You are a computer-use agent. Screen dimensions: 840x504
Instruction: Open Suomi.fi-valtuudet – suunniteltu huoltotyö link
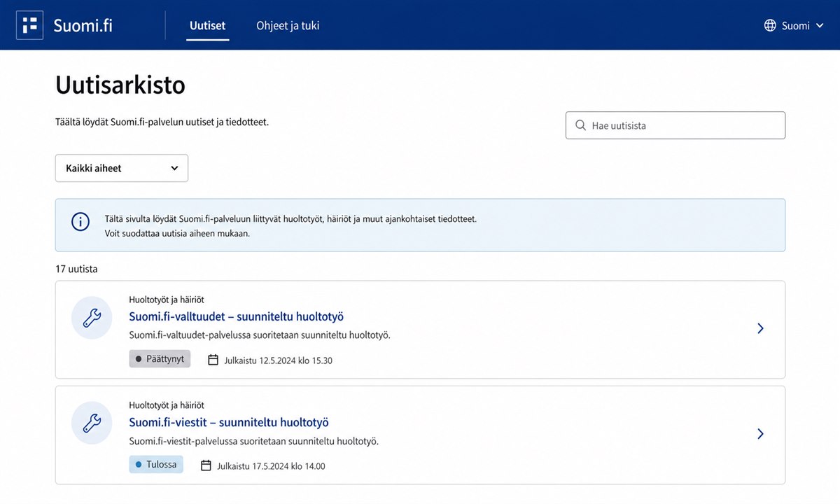pyautogui.click(x=237, y=316)
